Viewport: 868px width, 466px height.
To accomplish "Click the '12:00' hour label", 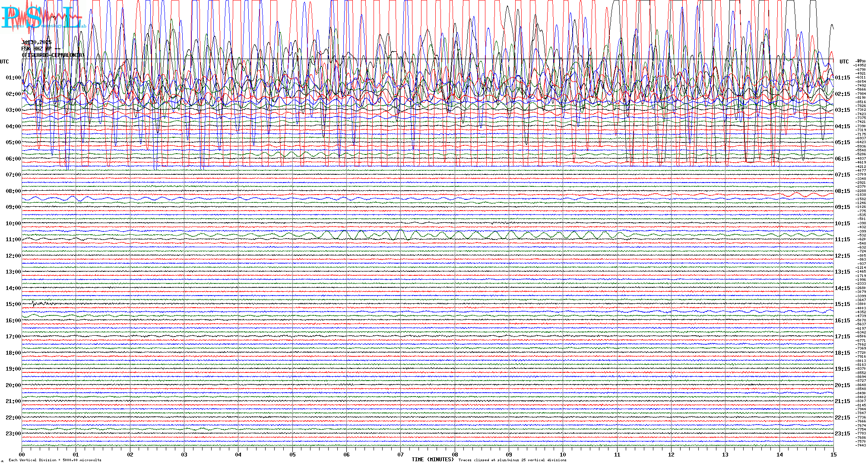I will point(13,256).
